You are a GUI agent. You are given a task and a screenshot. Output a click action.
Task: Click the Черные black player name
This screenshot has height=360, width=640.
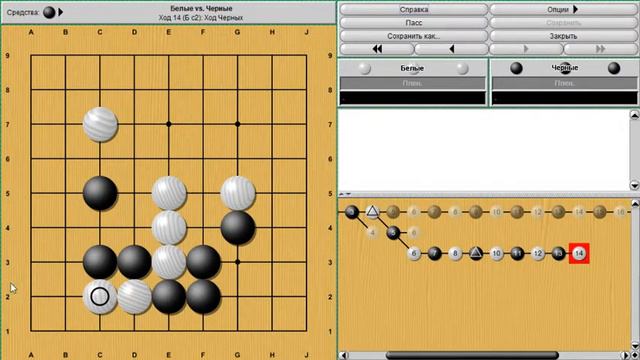(x=564, y=68)
